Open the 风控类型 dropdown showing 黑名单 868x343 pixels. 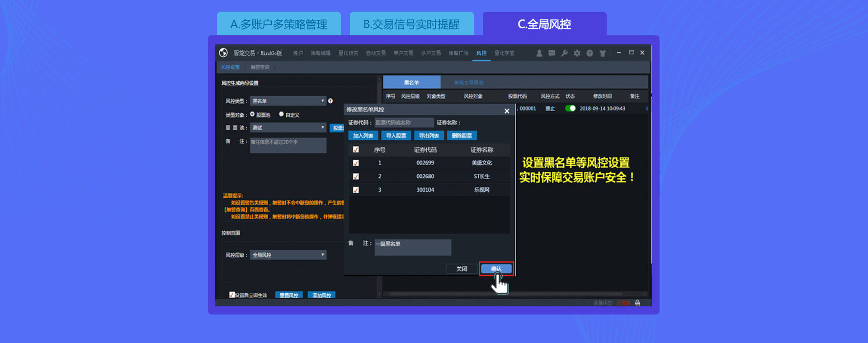(288, 101)
